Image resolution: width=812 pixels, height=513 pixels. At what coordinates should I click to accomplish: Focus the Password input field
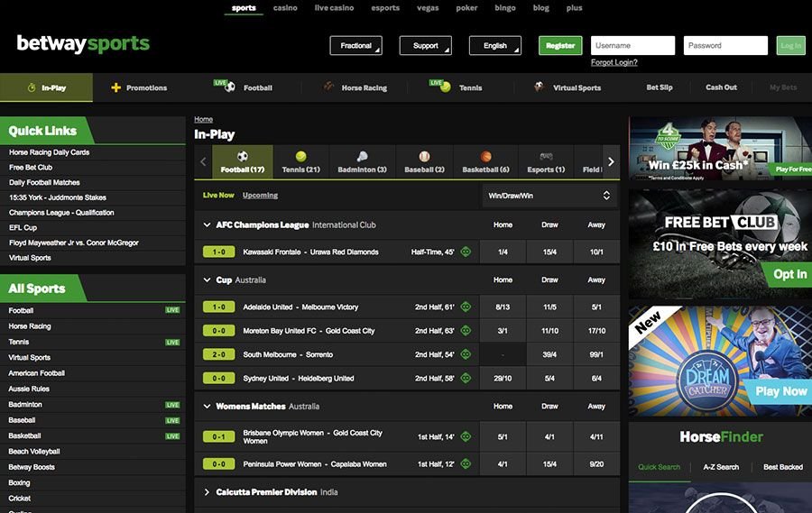click(725, 46)
